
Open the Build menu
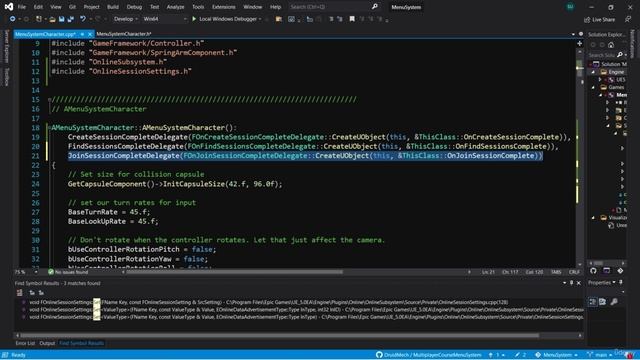pyautogui.click(x=113, y=7)
